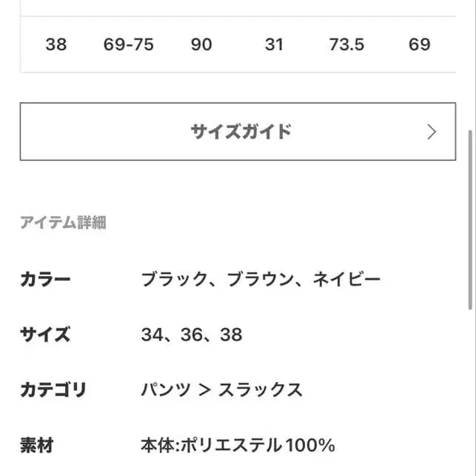Open the スラックス category link
Screen dimensions: 476x476
point(260,390)
